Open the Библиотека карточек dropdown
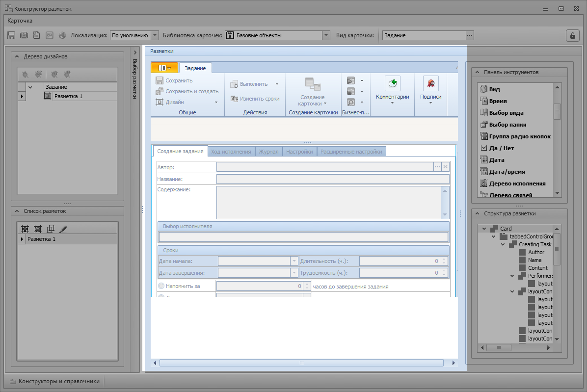This screenshot has height=392, width=587. (326, 35)
